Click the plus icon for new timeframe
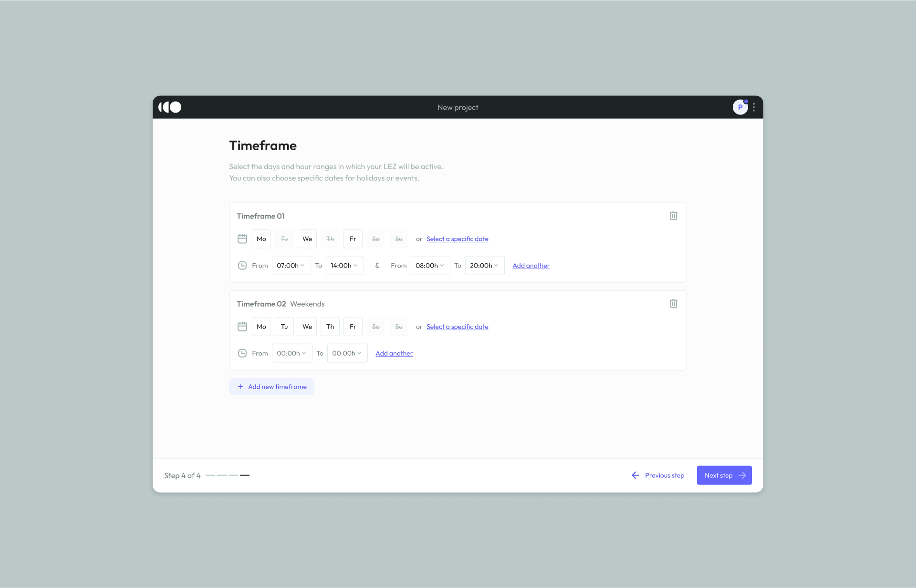916x588 pixels. click(x=240, y=387)
